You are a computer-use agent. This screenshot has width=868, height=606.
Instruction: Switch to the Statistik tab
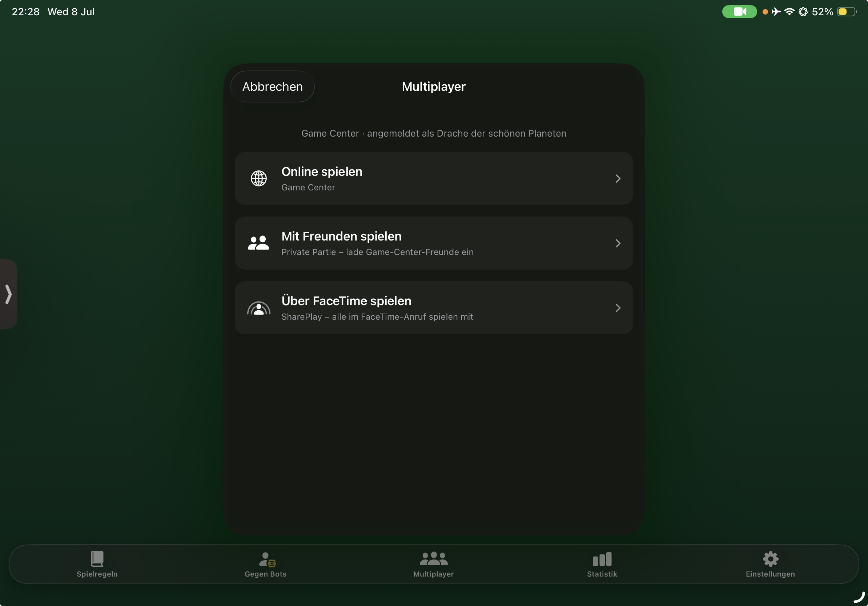tap(602, 564)
